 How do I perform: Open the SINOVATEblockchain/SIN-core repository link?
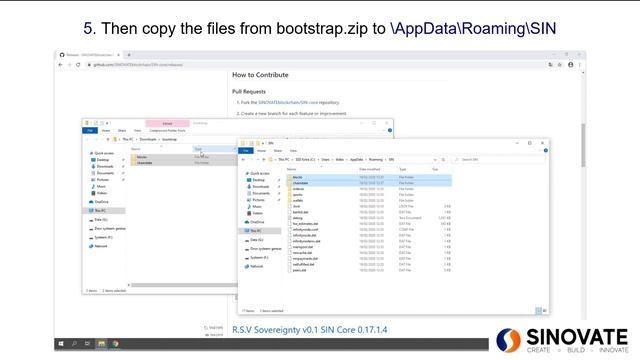point(288,102)
